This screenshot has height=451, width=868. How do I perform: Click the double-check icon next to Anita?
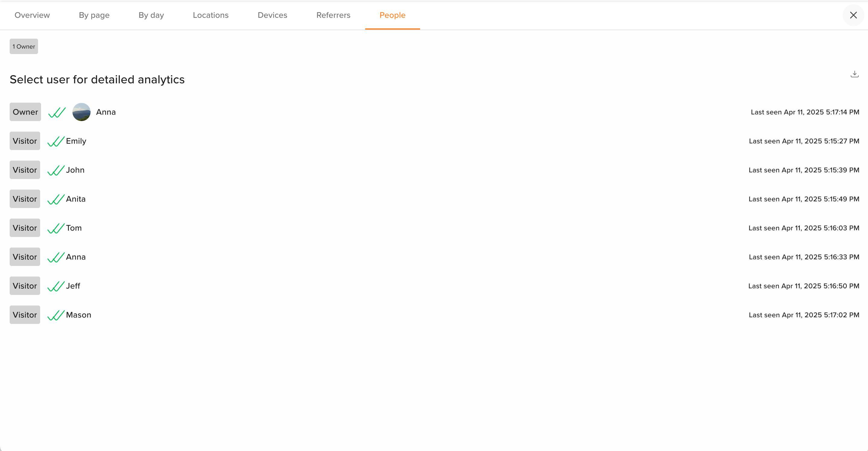pos(56,200)
